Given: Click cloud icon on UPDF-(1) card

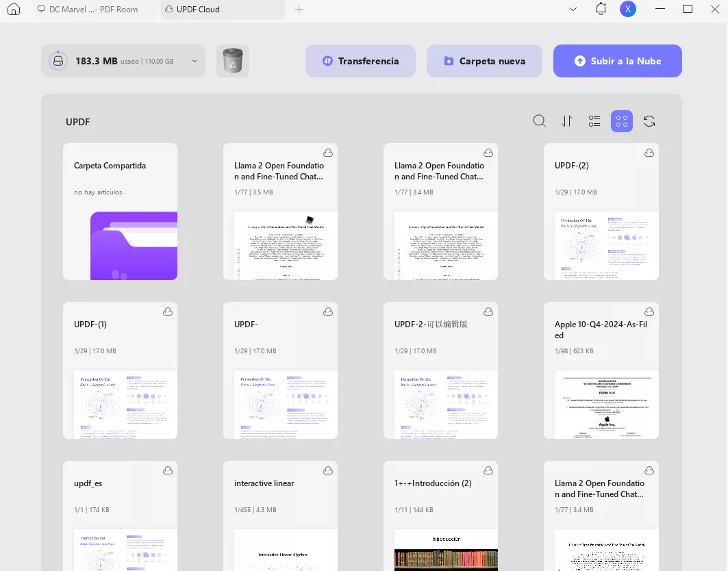Looking at the screenshot, I should [x=168, y=312].
